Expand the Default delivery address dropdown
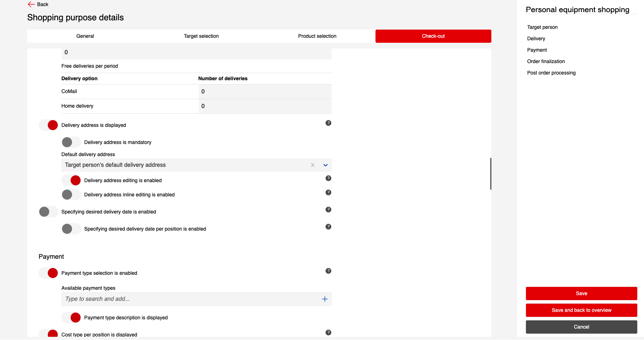 [x=325, y=165]
